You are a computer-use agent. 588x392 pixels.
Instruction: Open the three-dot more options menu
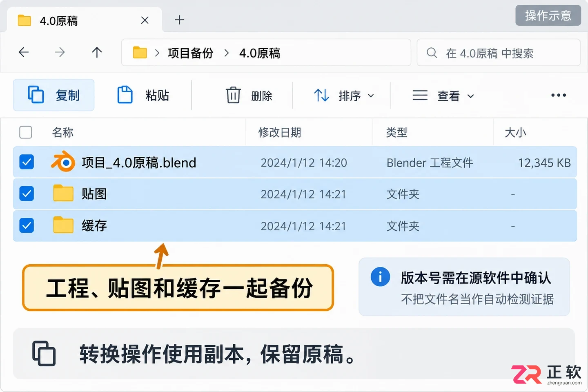[x=558, y=95]
